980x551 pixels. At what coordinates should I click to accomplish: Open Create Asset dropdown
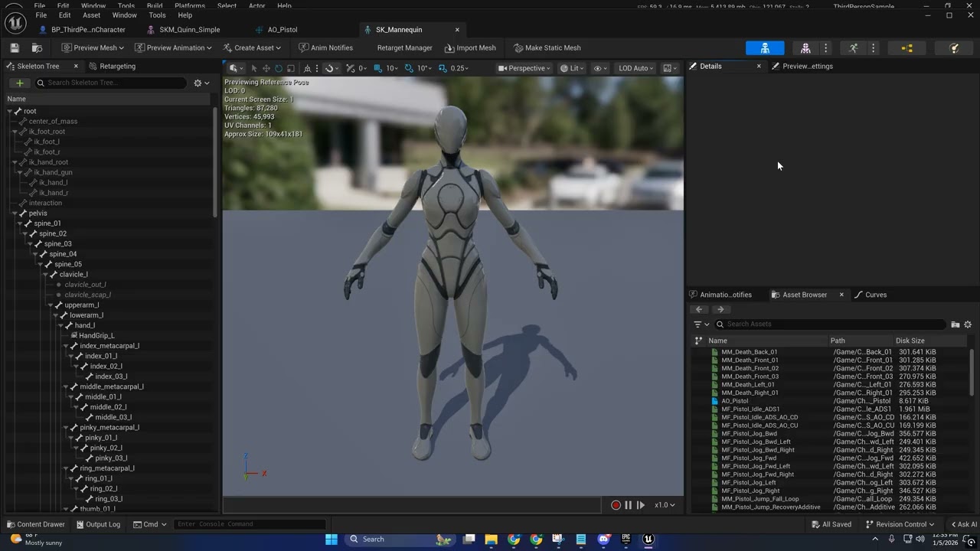click(251, 48)
